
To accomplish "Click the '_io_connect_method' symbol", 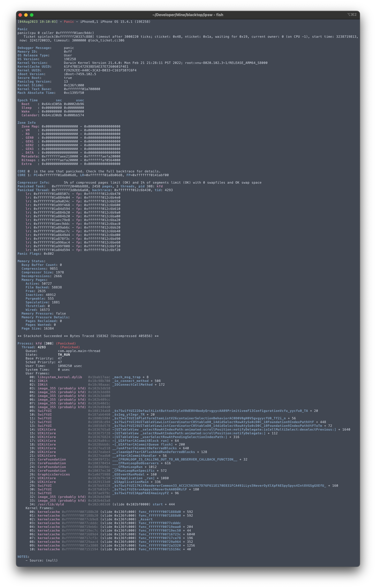I will (131, 381).
